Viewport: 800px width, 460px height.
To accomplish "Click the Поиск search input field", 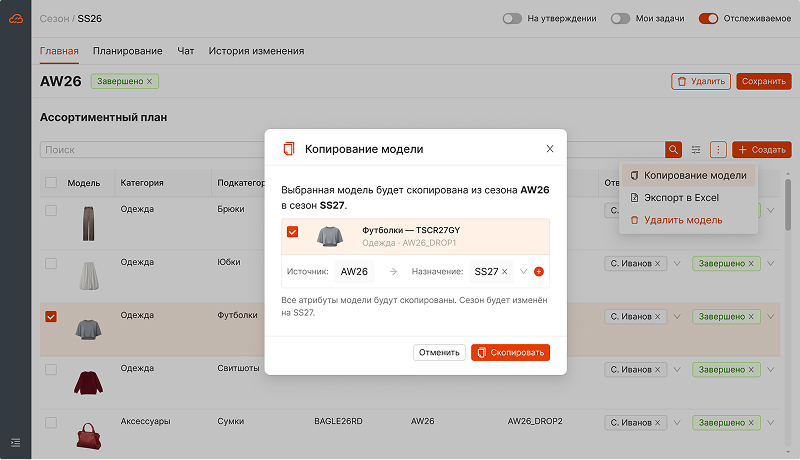I will click(x=152, y=149).
